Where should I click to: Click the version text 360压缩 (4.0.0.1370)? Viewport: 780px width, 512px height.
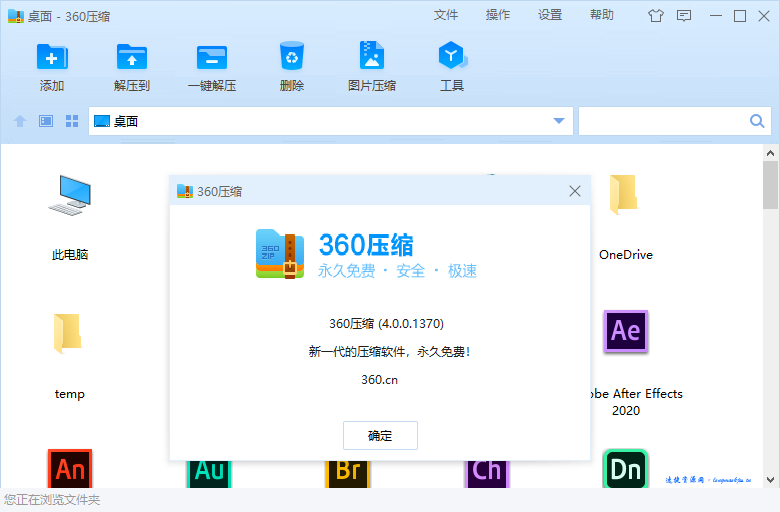coord(386,324)
